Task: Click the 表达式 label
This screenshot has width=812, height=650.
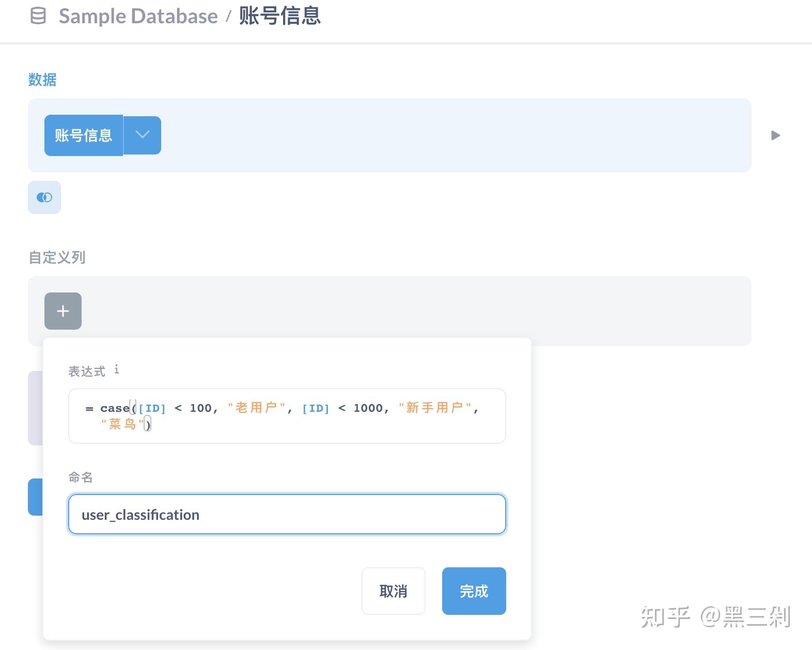Action: [x=87, y=372]
